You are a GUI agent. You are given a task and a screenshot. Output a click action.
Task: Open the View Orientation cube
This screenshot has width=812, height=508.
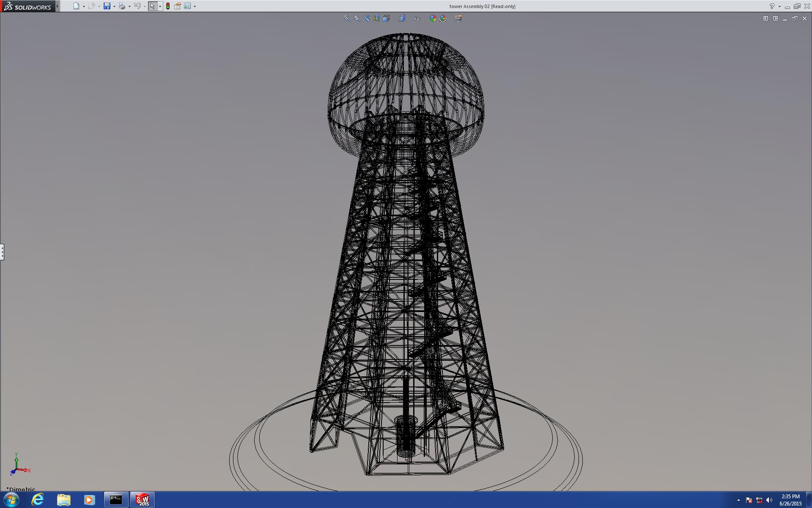click(386, 18)
